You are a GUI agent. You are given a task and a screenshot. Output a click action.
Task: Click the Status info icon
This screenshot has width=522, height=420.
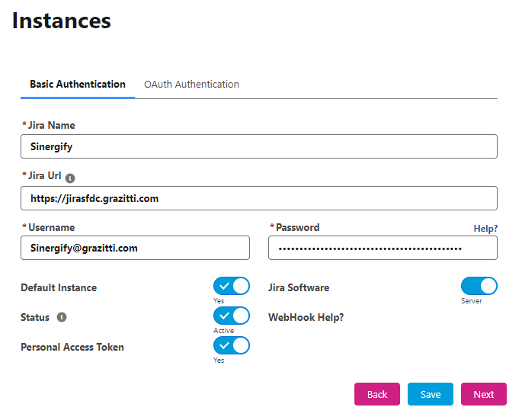click(x=62, y=317)
